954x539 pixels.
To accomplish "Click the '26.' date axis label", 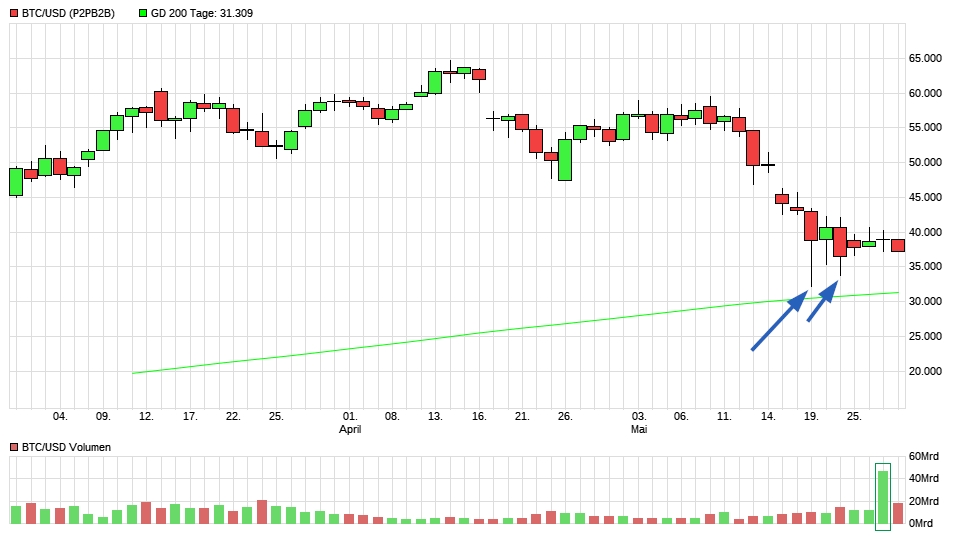I will pyautogui.click(x=565, y=417).
